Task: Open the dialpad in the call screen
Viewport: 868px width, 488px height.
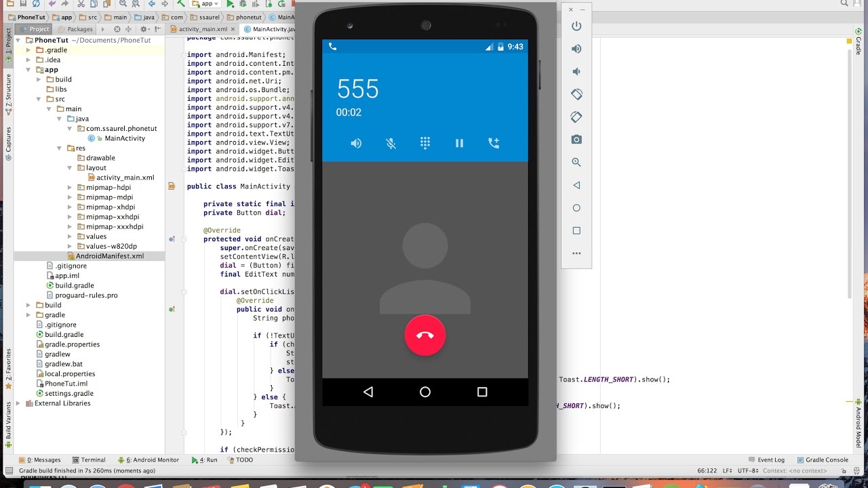Action: pyautogui.click(x=425, y=143)
